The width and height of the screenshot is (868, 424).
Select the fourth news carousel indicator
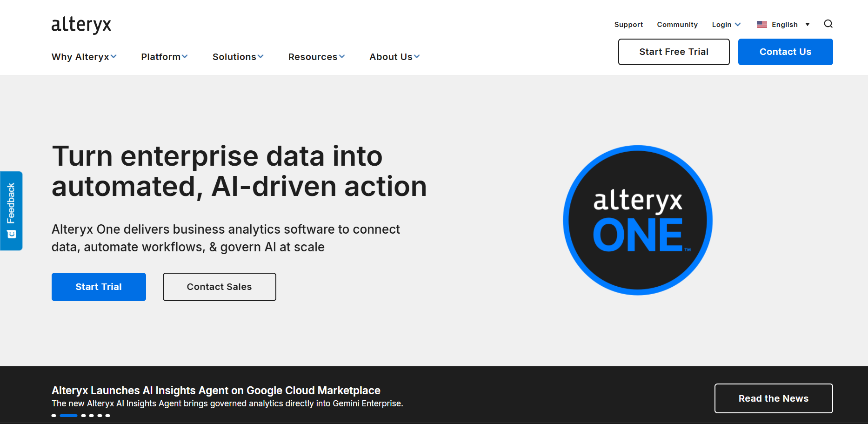pos(92,415)
